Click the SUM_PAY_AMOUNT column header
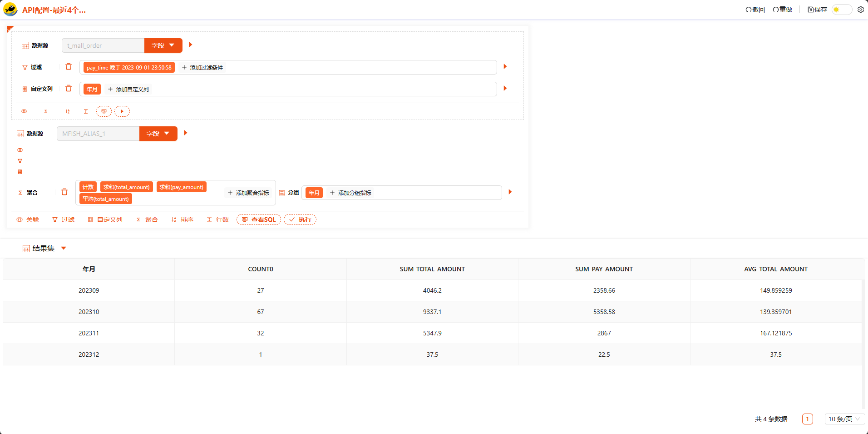The width and height of the screenshot is (868, 434). tap(604, 269)
